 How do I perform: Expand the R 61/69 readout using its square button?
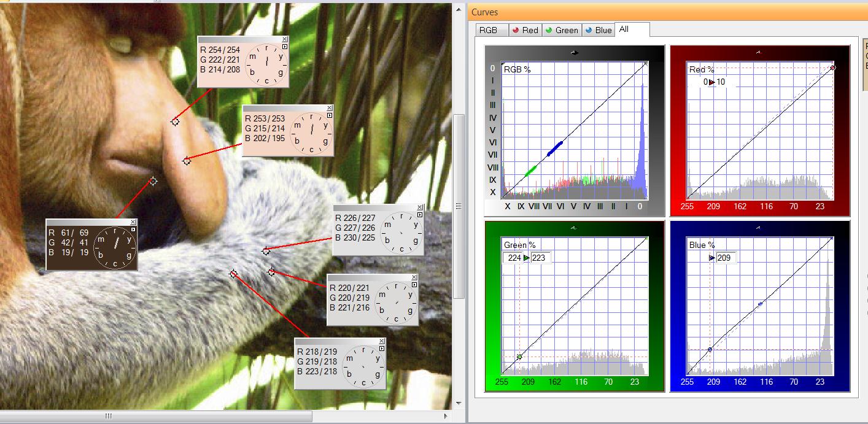coord(133,229)
